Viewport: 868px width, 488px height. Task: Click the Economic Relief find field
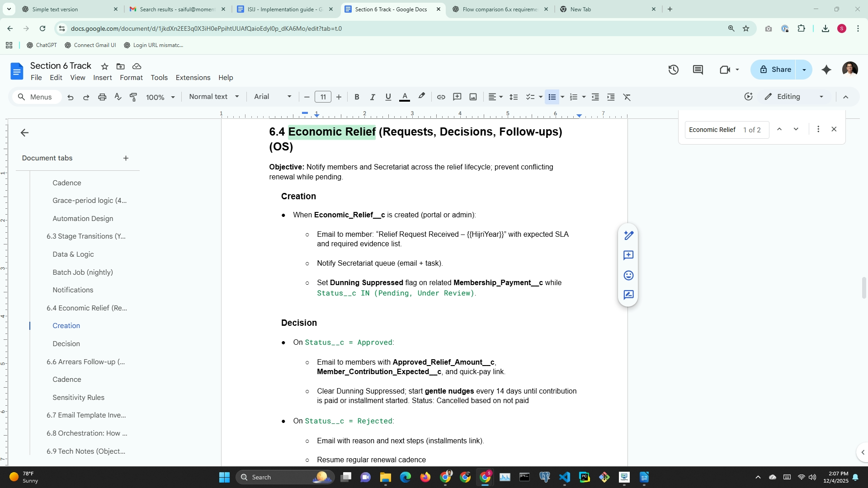click(712, 130)
